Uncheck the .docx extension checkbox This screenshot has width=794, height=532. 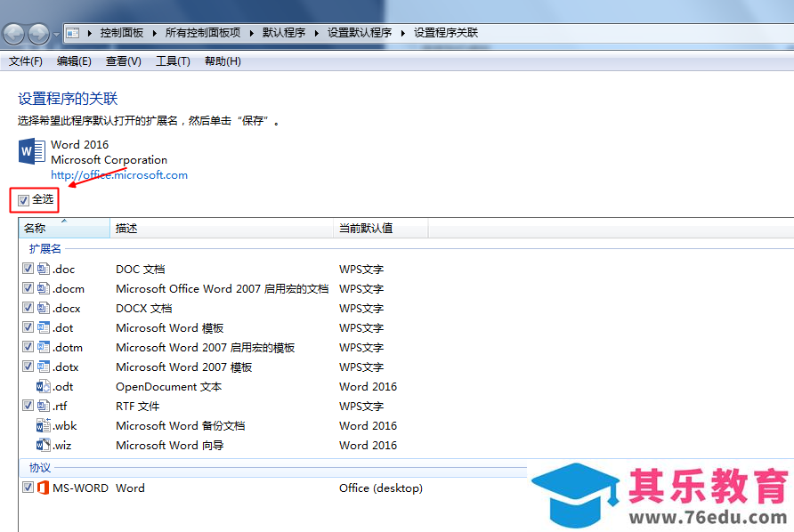28,307
